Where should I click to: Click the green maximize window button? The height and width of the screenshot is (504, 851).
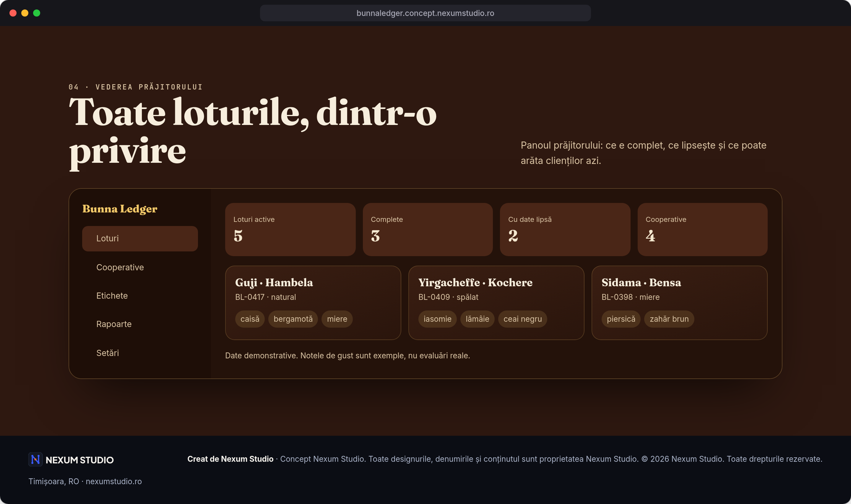coord(37,13)
